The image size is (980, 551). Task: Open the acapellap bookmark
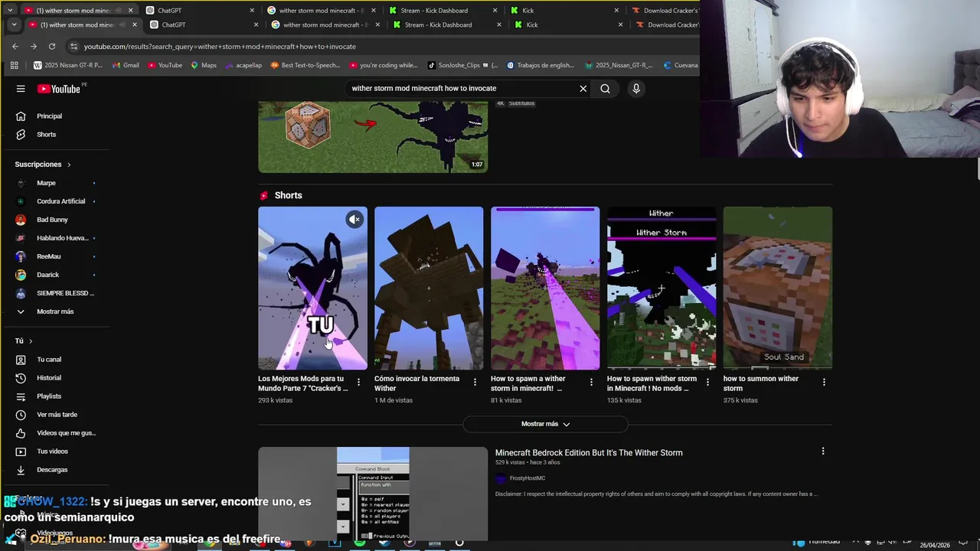tap(243, 65)
